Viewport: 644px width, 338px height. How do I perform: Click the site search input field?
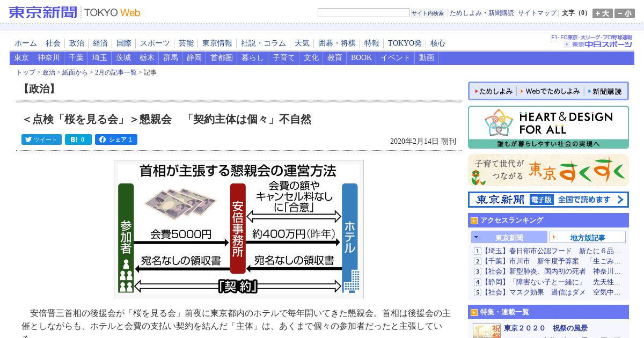pyautogui.click(x=363, y=12)
